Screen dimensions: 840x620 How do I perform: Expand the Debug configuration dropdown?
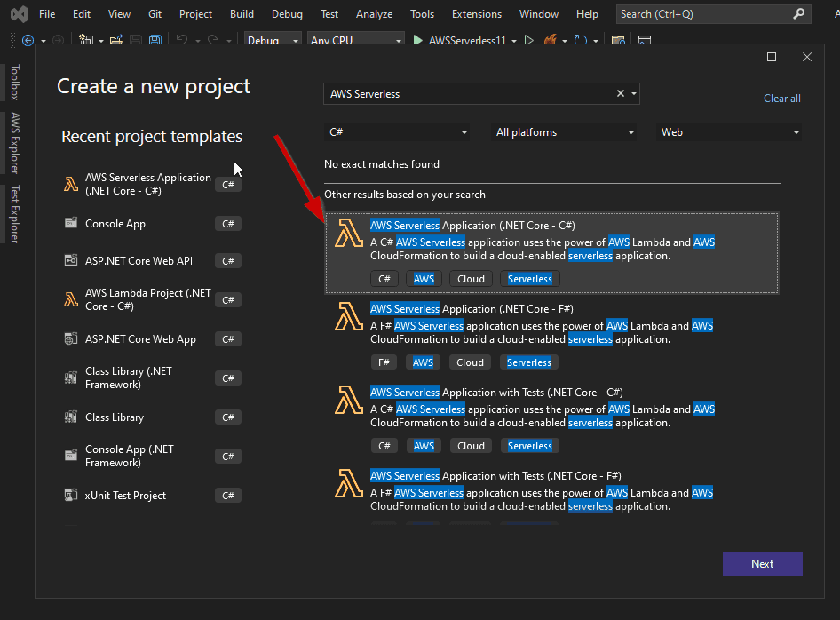273,41
